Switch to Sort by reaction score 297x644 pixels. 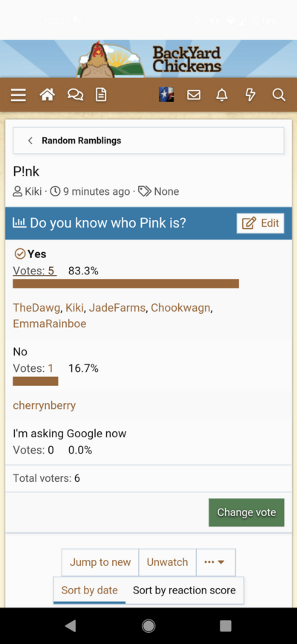(x=184, y=590)
